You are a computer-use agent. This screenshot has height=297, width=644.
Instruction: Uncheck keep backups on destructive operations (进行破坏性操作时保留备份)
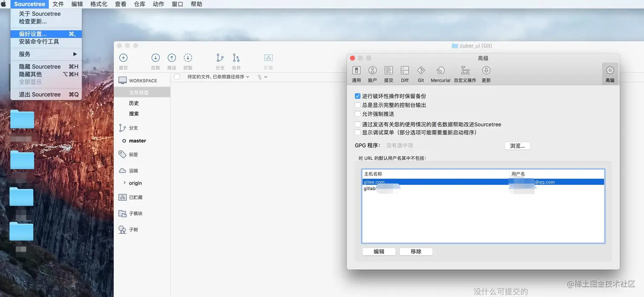pos(358,96)
